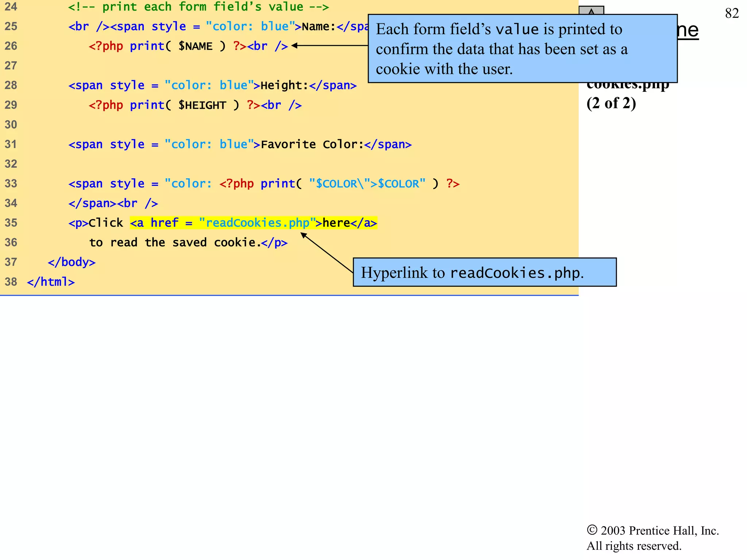747x560 pixels.
Task: Click the 'Hyperlink to readCookies.php' callout box
Action: [x=484, y=272]
